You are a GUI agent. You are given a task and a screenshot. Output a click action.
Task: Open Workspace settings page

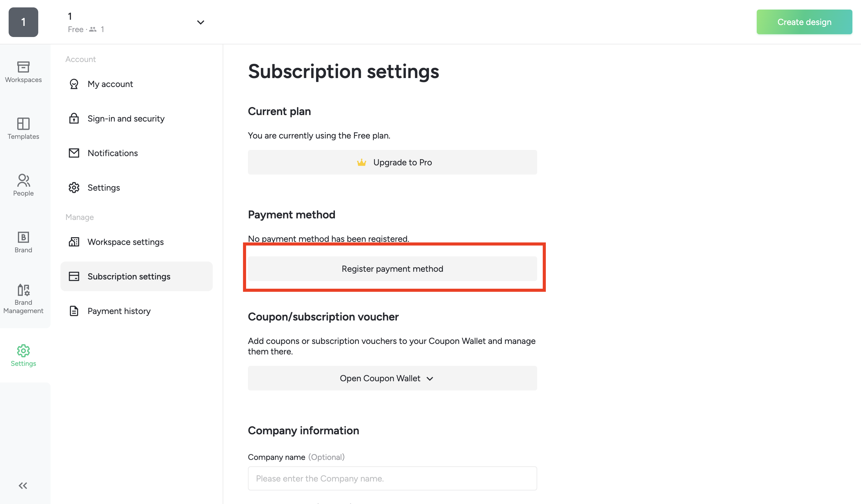[x=126, y=242]
